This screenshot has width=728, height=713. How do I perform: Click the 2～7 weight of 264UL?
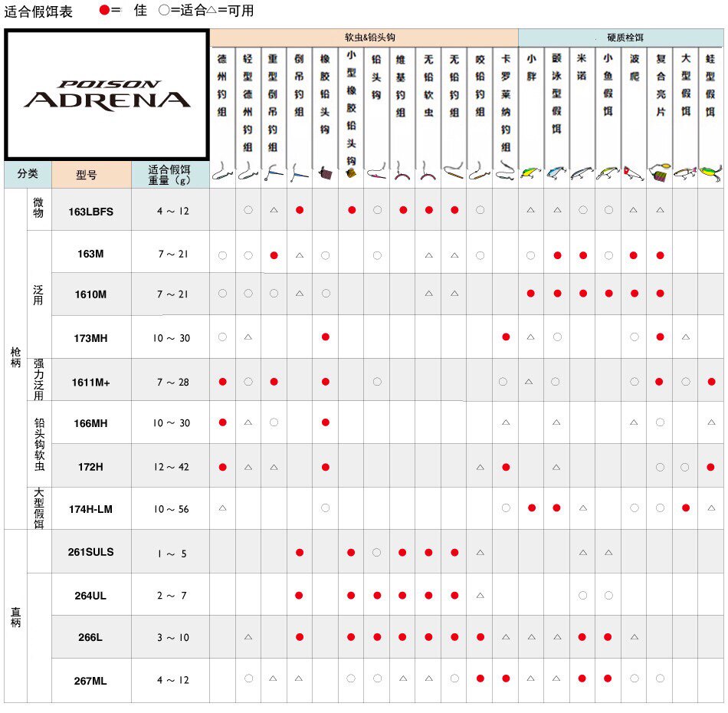[x=172, y=596]
